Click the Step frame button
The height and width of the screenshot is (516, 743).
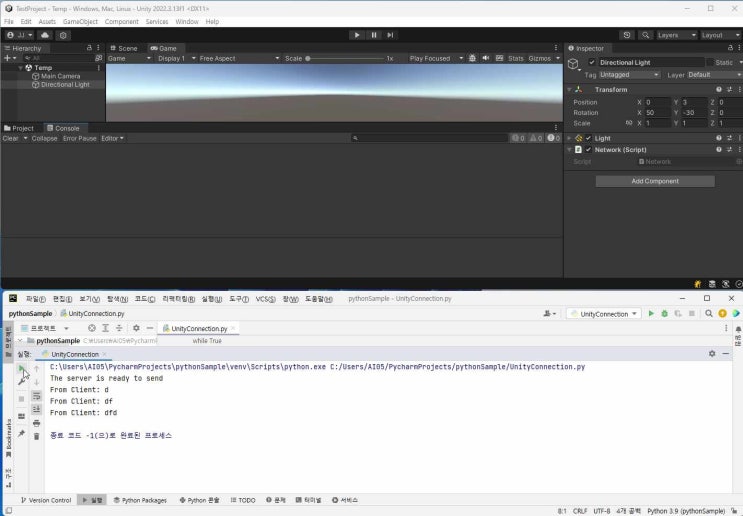391,35
